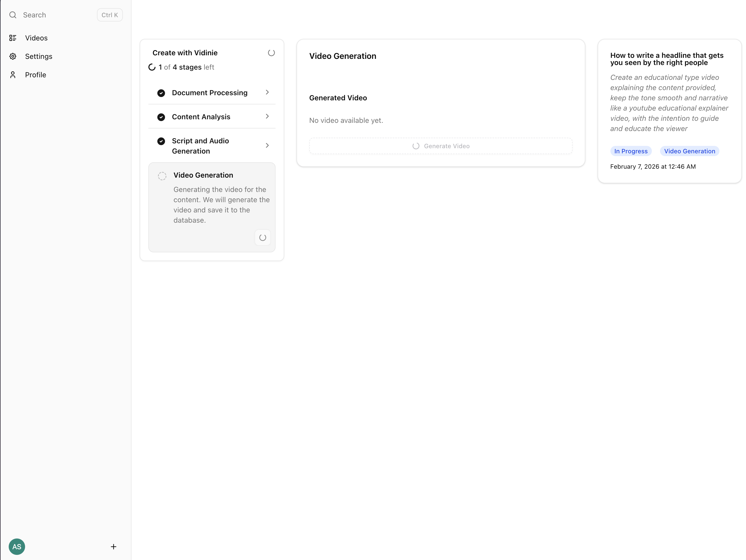Click the In Progress status badge
This screenshot has width=746, height=560.
pyautogui.click(x=631, y=151)
